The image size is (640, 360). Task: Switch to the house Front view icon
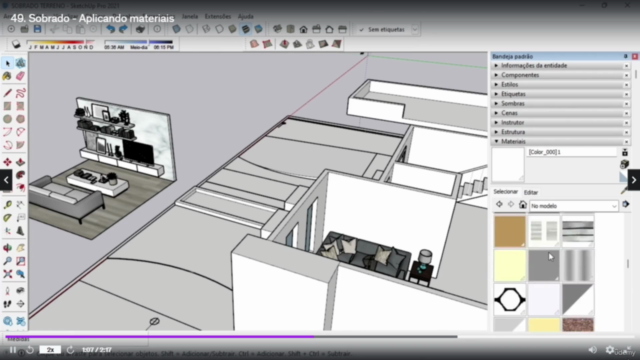tap(303, 29)
